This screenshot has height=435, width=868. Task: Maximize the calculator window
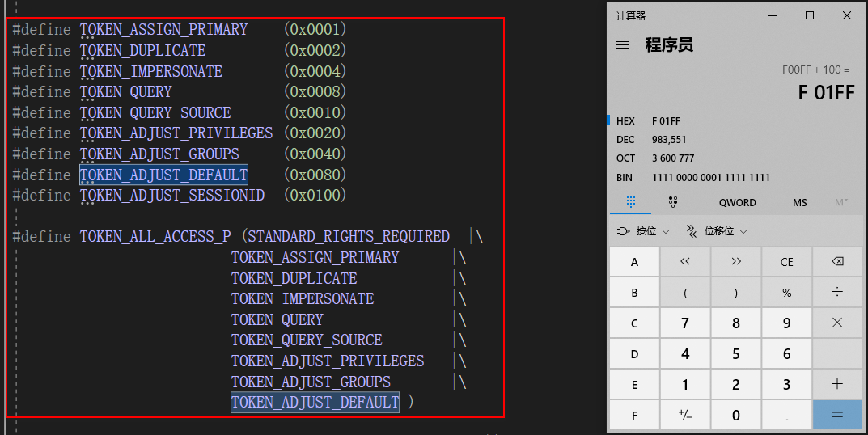(809, 15)
